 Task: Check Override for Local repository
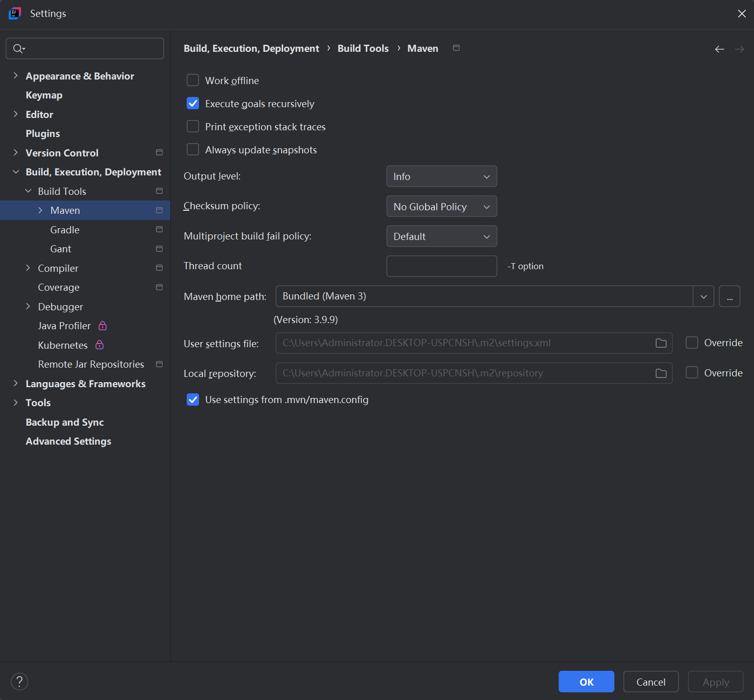(692, 372)
